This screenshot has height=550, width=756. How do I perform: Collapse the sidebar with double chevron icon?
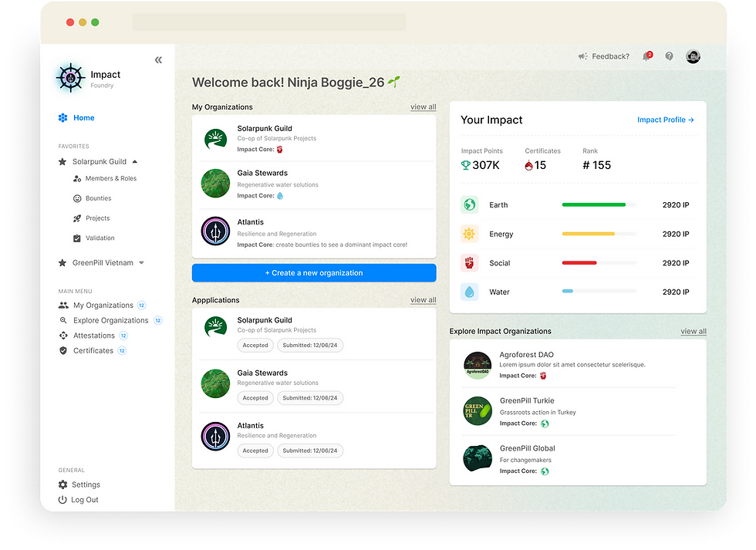coord(158,59)
